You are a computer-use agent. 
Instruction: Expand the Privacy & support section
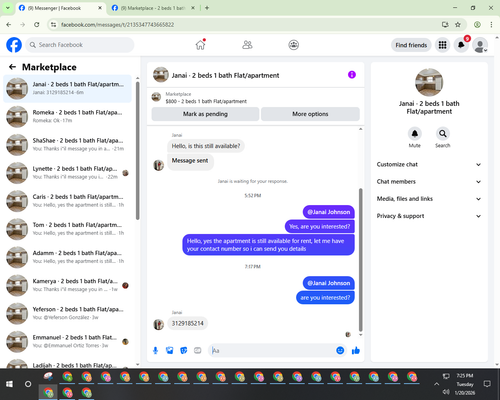(429, 216)
